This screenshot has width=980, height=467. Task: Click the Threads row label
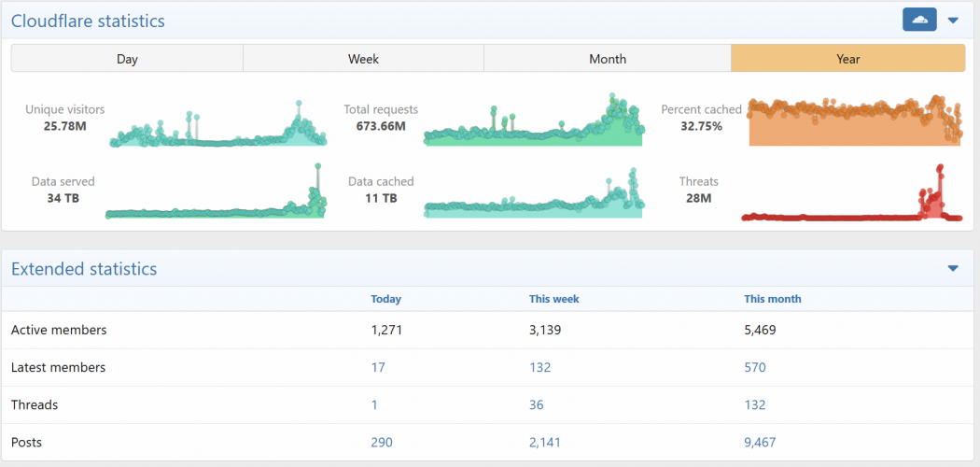[35, 404]
